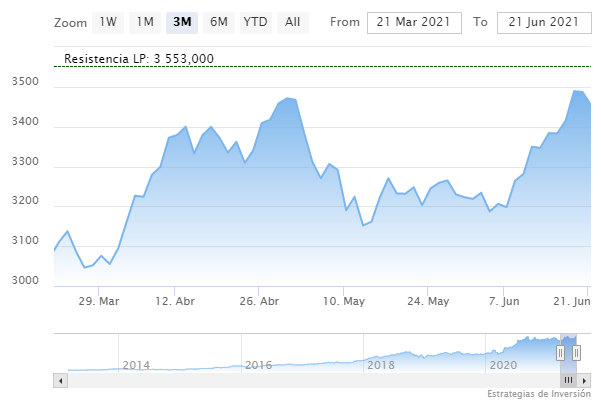Grab the left navigator range handle
The image size is (601, 408).
pos(560,352)
